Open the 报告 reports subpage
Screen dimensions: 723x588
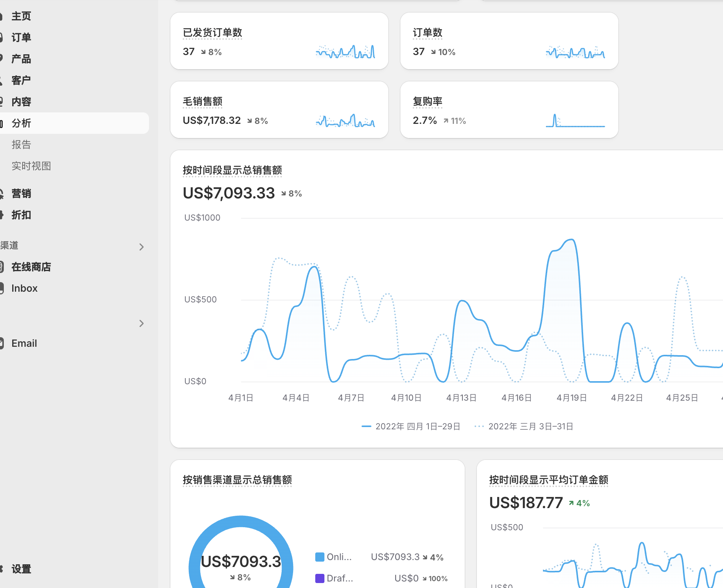pyautogui.click(x=21, y=145)
